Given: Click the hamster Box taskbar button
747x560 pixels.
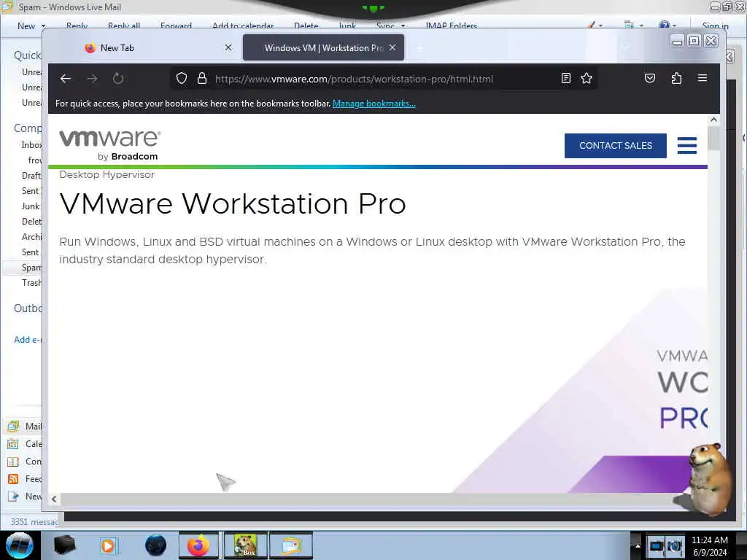Looking at the screenshot, I should click(x=246, y=545).
